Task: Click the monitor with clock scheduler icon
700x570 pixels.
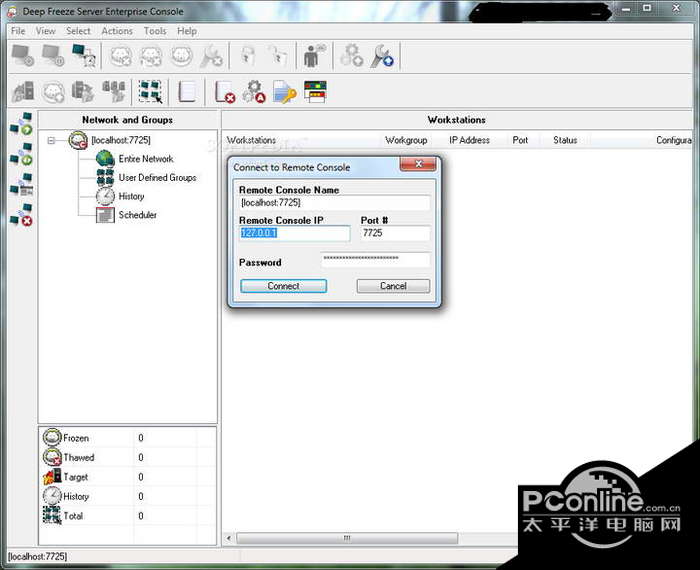Action: tap(84, 56)
